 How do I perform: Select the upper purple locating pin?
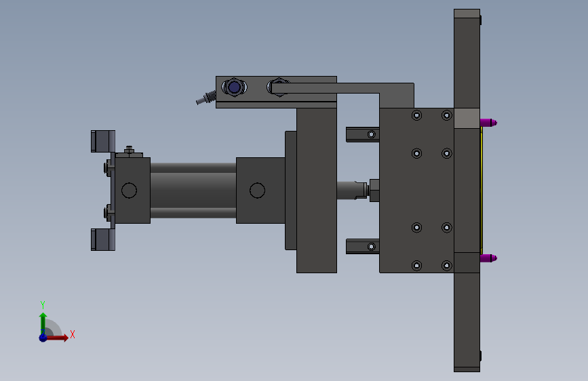click(488, 123)
